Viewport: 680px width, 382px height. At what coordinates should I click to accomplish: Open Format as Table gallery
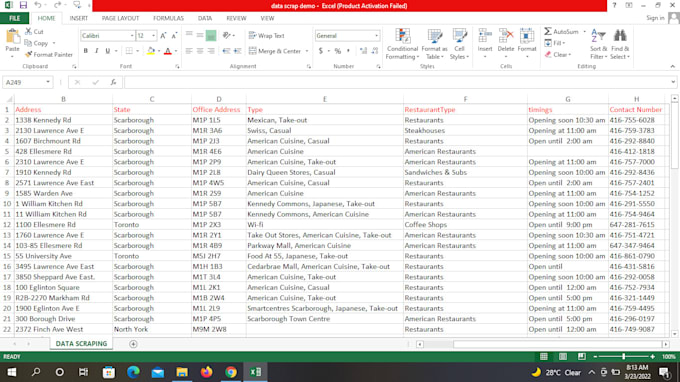pyautogui.click(x=434, y=44)
